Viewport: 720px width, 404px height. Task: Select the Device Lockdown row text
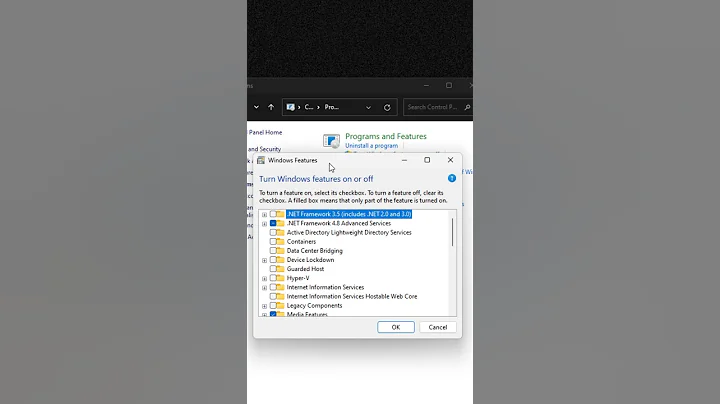click(310, 260)
